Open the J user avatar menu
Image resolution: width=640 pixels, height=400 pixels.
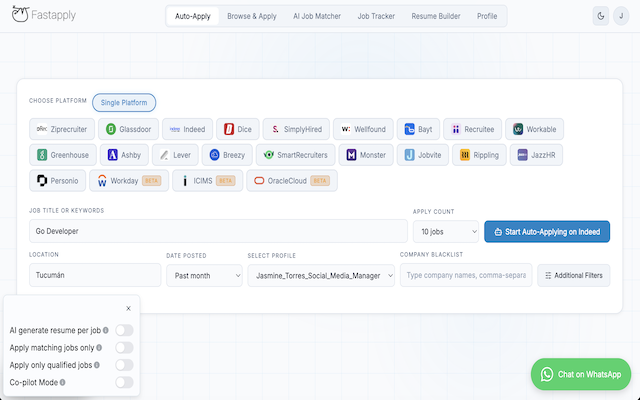621,16
